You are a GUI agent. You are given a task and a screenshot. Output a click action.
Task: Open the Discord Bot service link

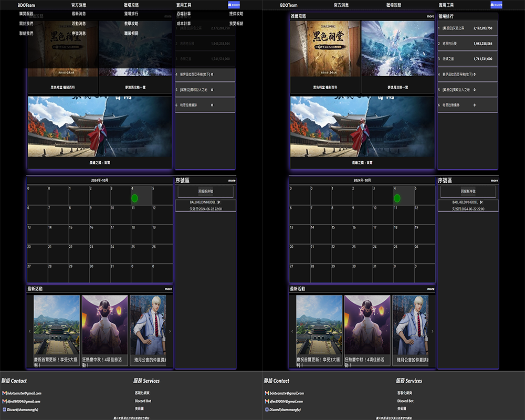pos(143,401)
